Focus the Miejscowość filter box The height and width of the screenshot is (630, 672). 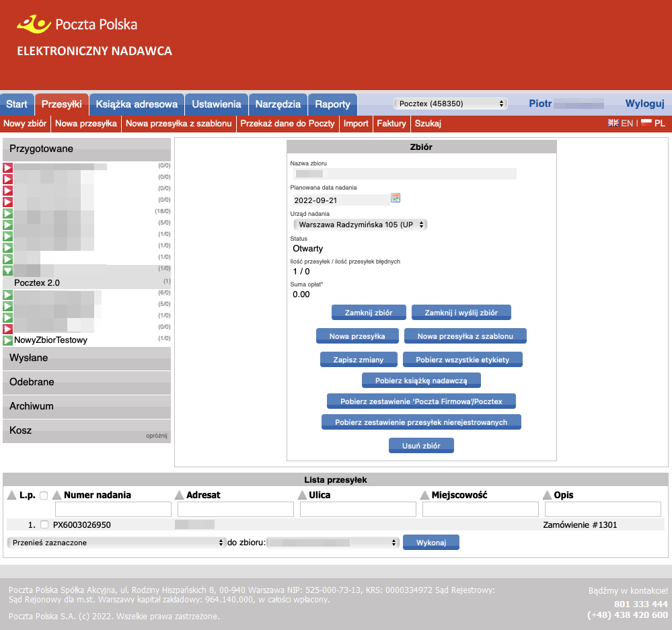coord(480,509)
